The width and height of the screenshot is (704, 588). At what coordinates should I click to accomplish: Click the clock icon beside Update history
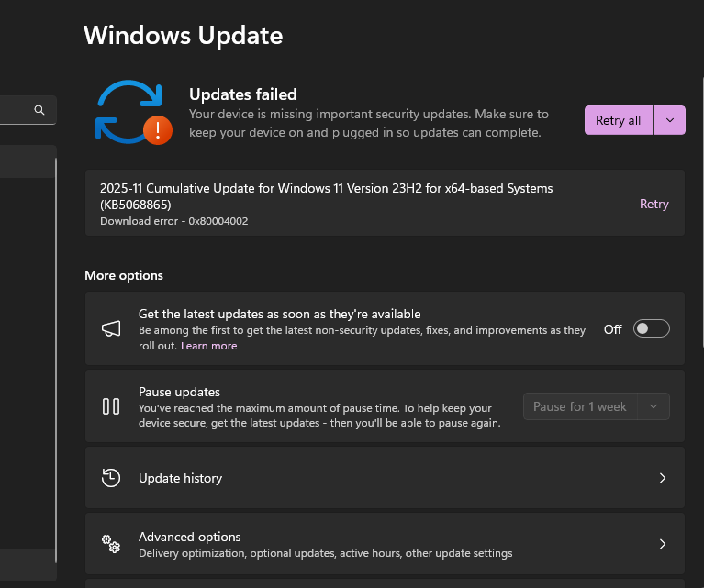click(x=111, y=478)
